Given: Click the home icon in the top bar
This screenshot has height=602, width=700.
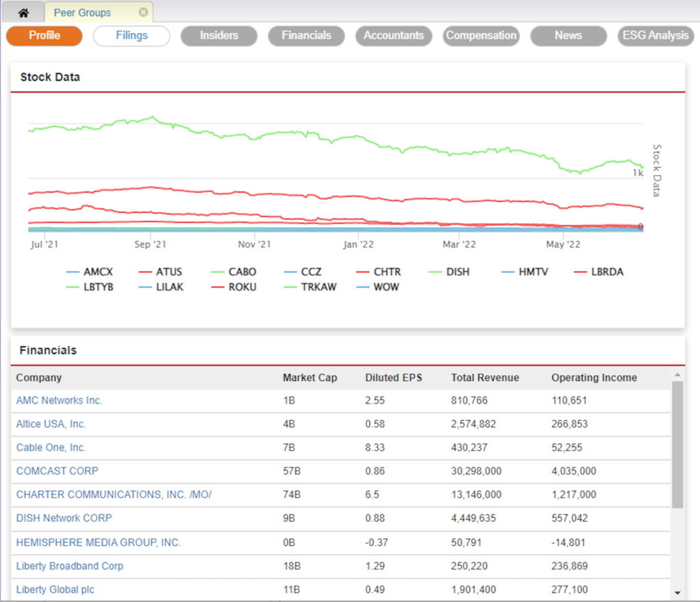Looking at the screenshot, I should point(23,12).
